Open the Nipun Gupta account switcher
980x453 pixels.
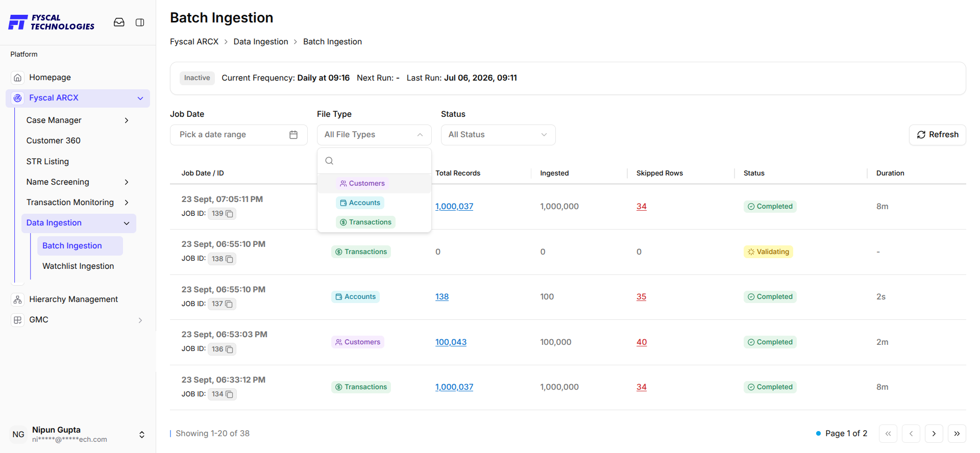[142, 435]
